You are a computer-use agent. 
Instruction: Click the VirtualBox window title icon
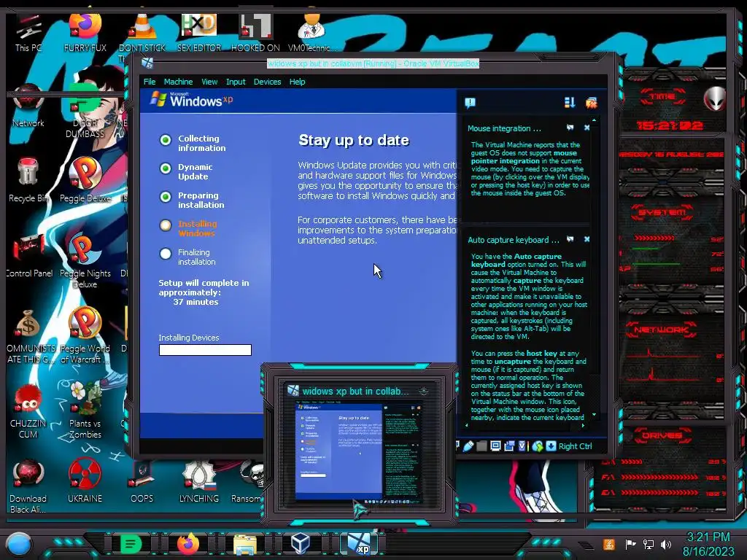click(x=147, y=63)
